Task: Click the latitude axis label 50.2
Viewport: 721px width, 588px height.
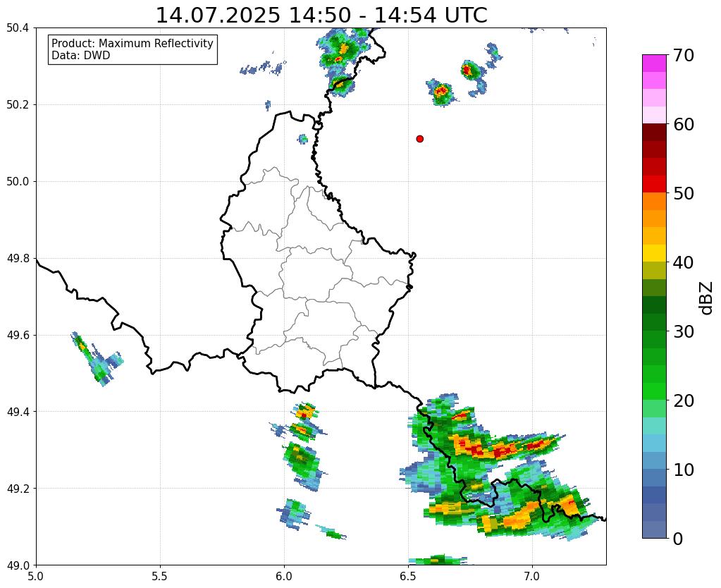Action: (18, 105)
